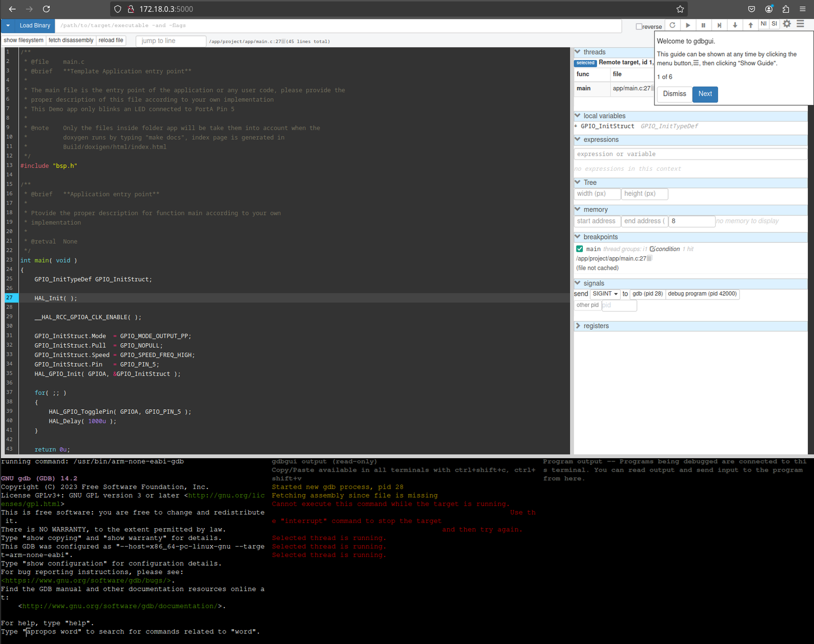Click app/main.c:27 in threads table
The width and height of the screenshot is (814, 644).
[x=631, y=88]
